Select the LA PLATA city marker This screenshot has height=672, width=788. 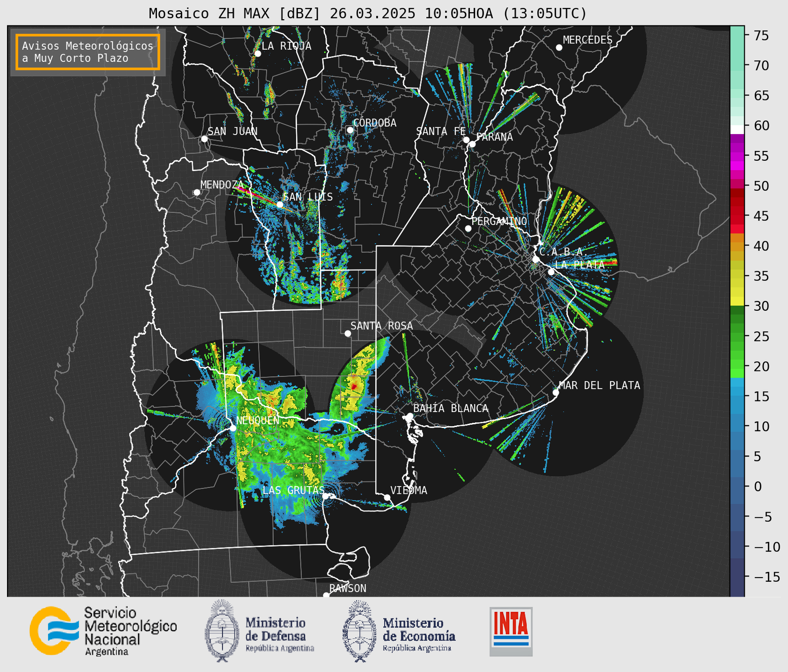551,272
